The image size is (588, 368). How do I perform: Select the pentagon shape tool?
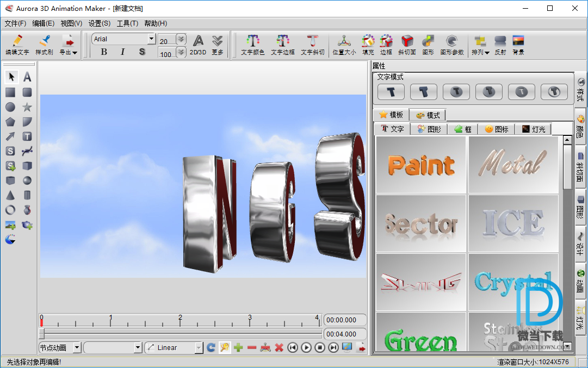click(x=10, y=122)
